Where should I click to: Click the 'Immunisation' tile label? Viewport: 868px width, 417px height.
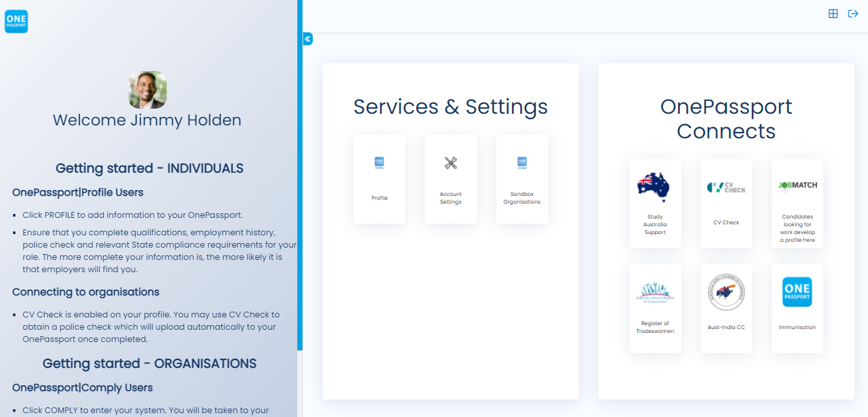click(797, 327)
